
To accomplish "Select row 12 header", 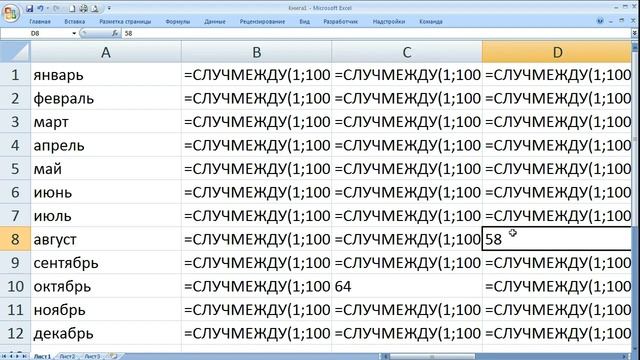I will click(x=15, y=333).
